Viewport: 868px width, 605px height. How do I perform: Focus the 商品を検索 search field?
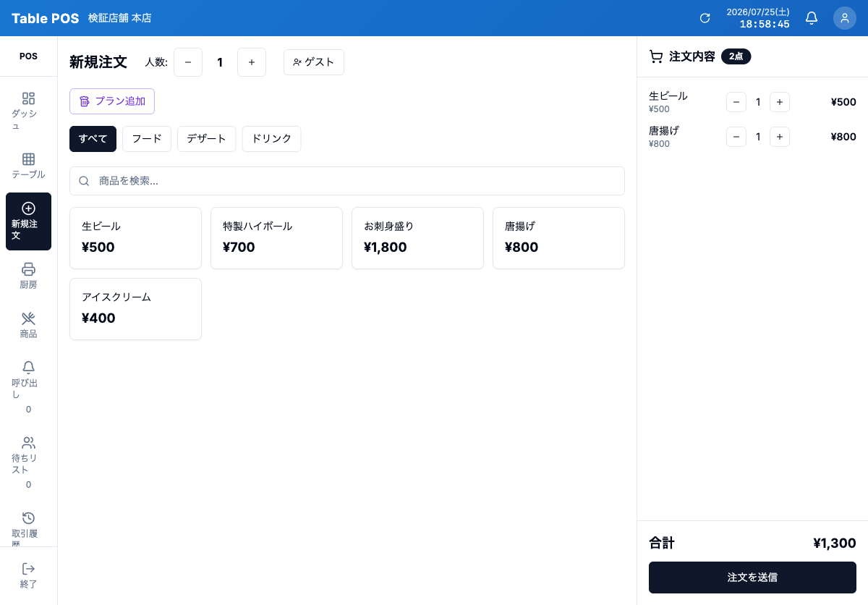click(347, 181)
